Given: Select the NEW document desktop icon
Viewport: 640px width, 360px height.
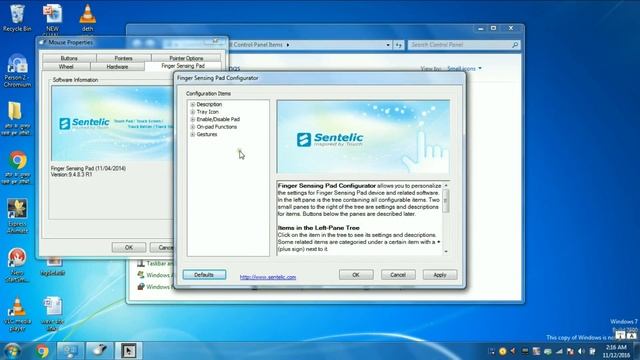Looking at the screenshot, I should coord(52,18).
